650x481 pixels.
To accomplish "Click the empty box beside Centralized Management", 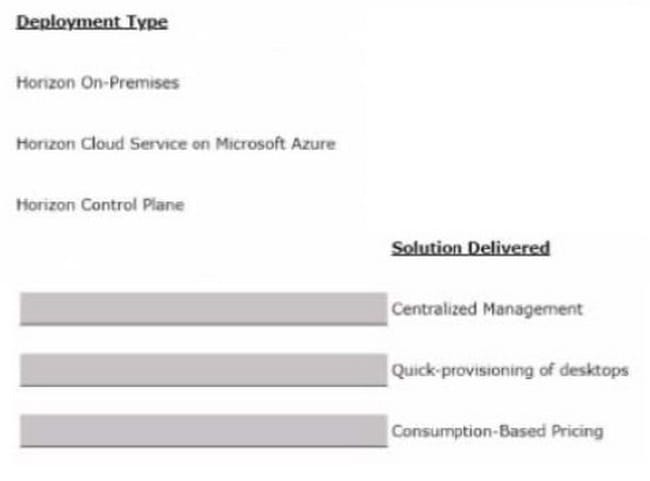I will click(204, 309).
